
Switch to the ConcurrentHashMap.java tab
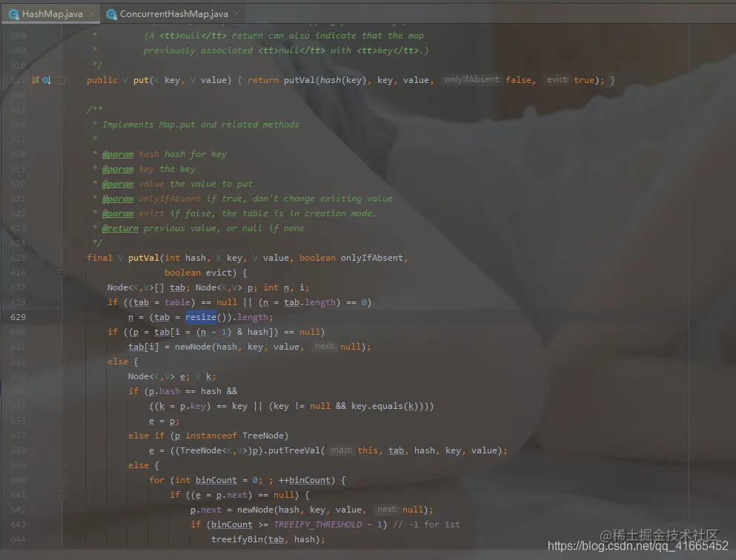173,14
